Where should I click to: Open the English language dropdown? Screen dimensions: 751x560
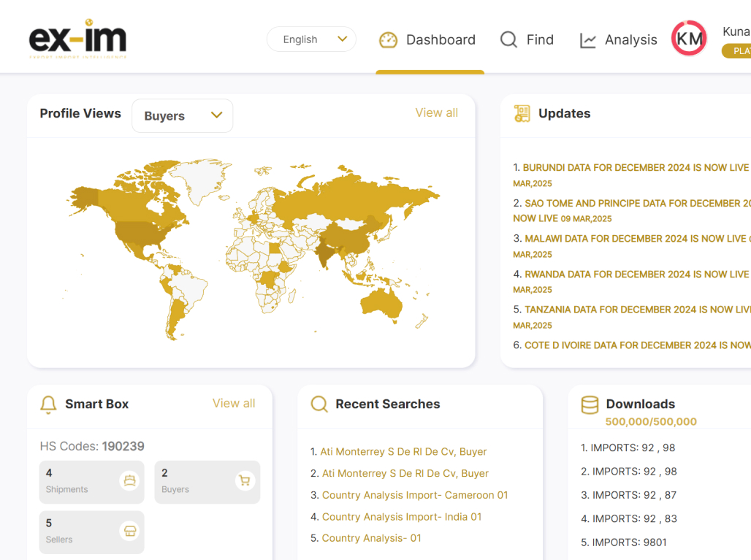pyautogui.click(x=311, y=39)
